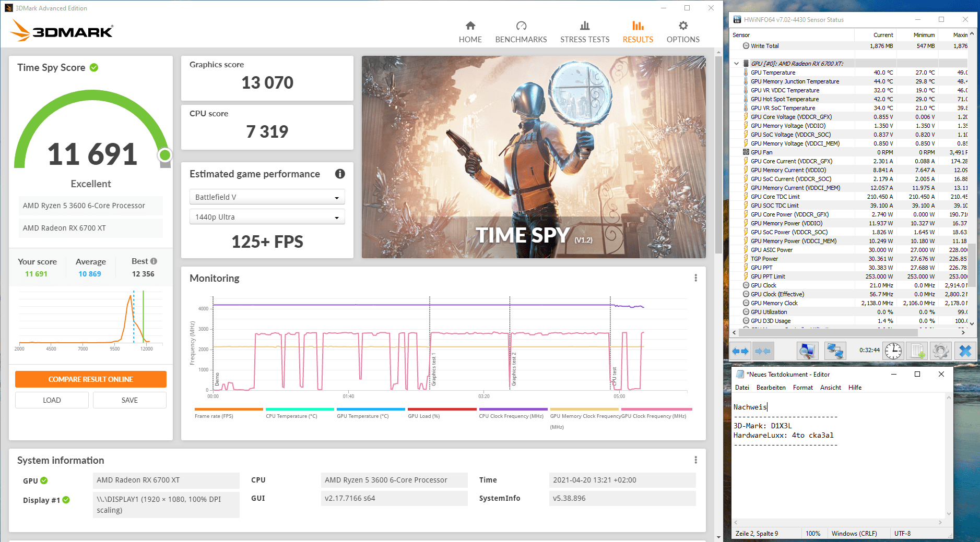Open the 1440p Ultra resolution dropdown
980x542 pixels.
click(267, 216)
